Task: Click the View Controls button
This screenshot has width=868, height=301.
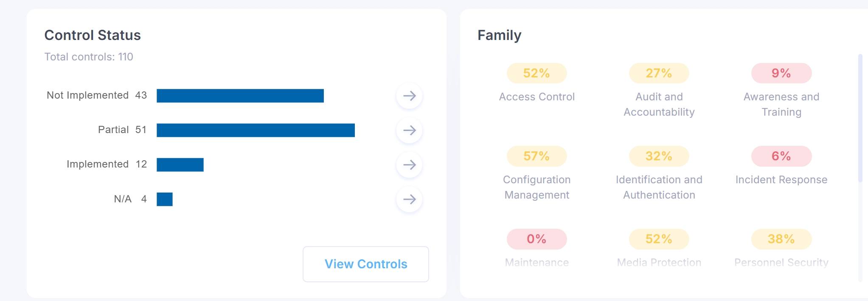Action: 365,264
